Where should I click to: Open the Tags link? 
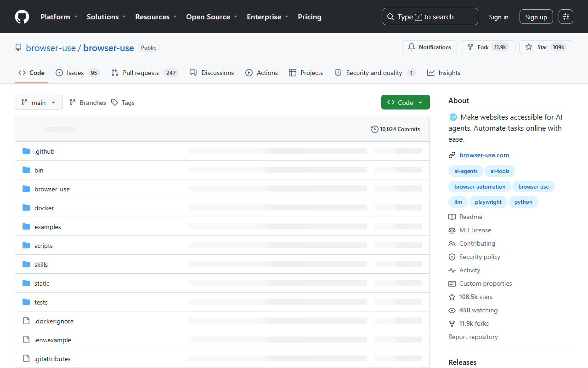pyautogui.click(x=123, y=103)
